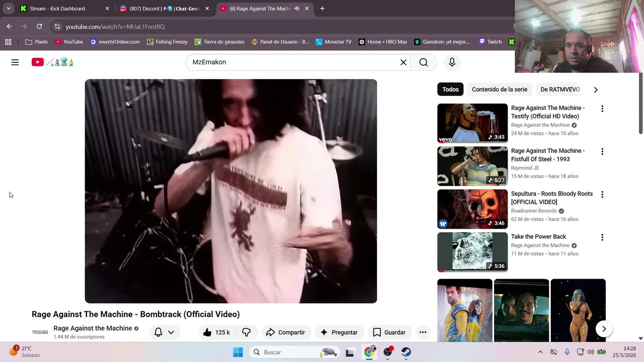The image size is (644, 362).
Task: Open Rage Against the Machine channel name link
Action: (x=93, y=328)
